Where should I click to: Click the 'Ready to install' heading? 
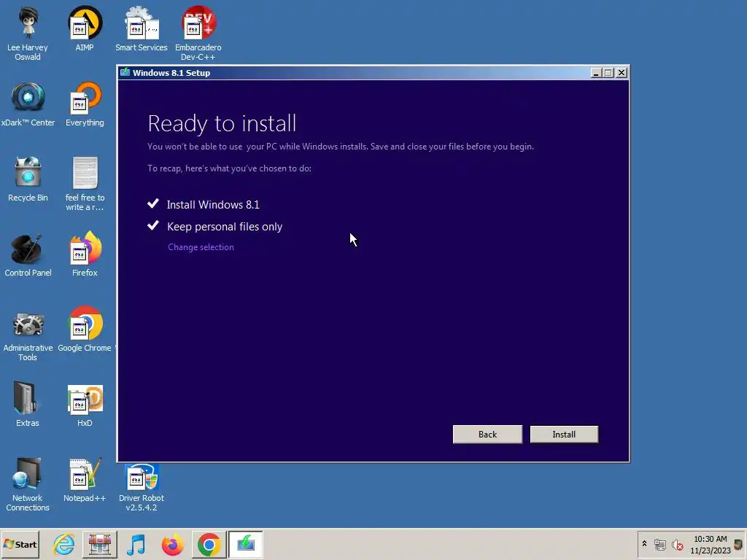(x=222, y=123)
